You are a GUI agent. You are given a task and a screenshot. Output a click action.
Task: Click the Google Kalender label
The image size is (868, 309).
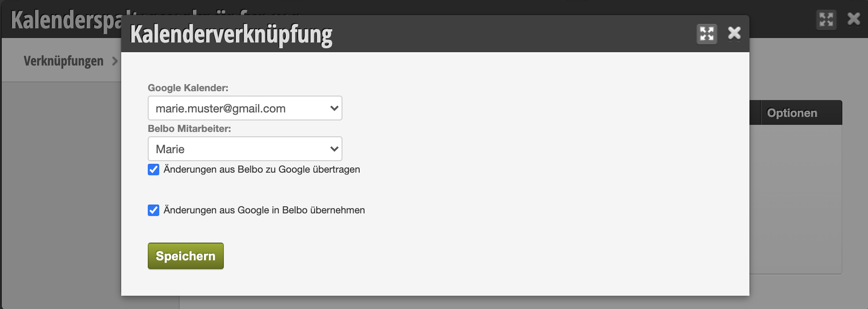point(188,88)
